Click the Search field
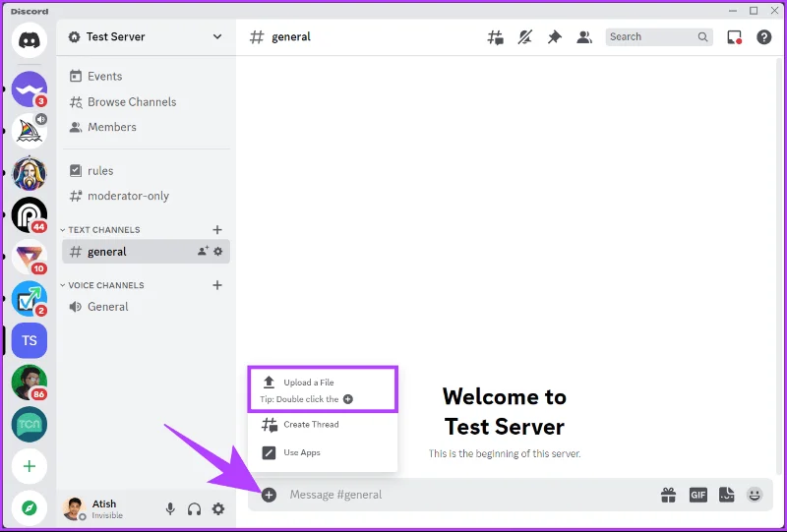Screen dimensions: 787x532 (x=659, y=36)
